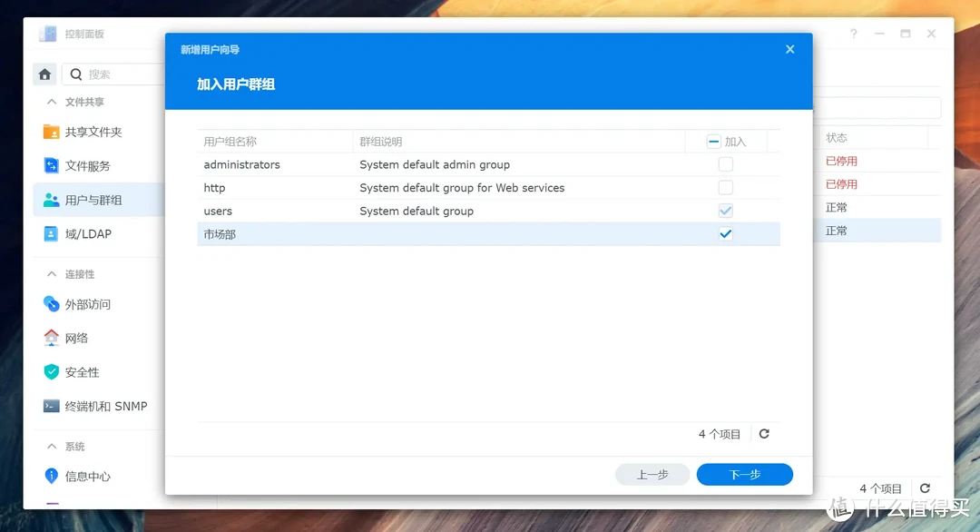
Task: Toggle the 加入 select-all header checkbox
Action: tap(713, 142)
